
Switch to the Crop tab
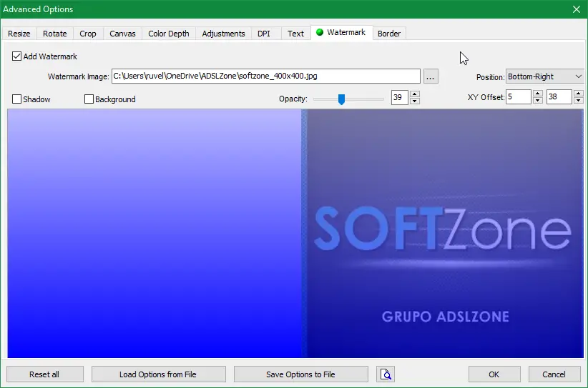88,34
